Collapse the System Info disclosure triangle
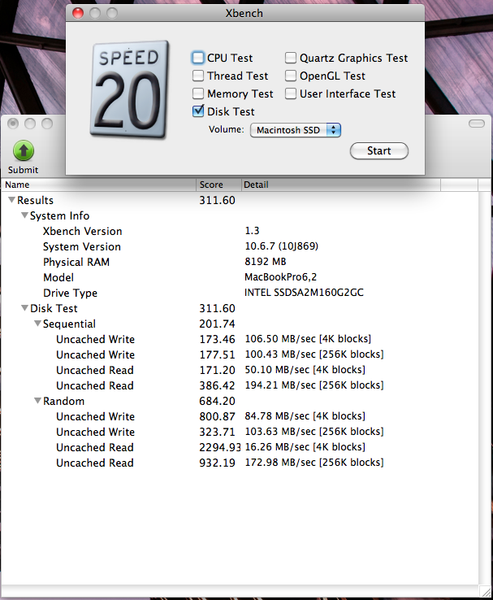 pyautogui.click(x=25, y=215)
